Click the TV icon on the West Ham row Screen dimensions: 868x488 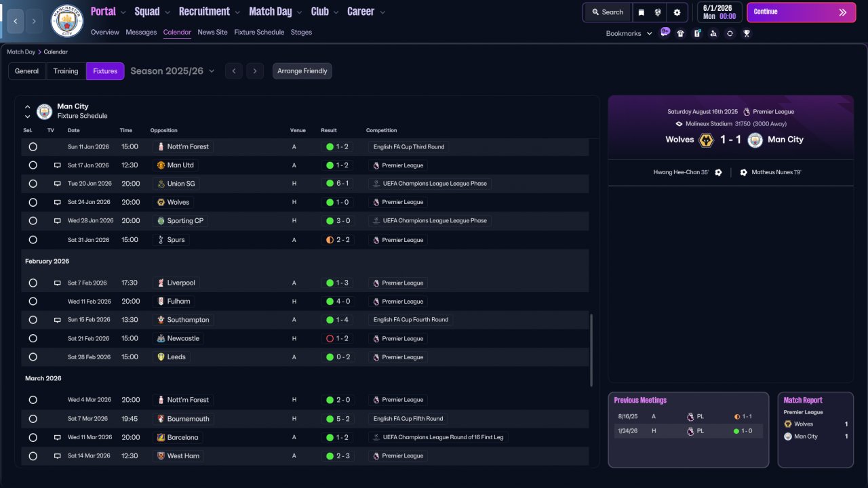click(x=58, y=456)
